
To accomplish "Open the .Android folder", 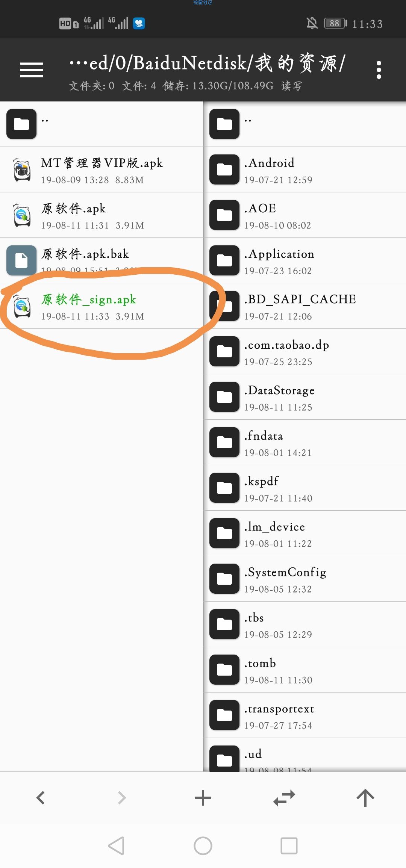I will point(305,169).
